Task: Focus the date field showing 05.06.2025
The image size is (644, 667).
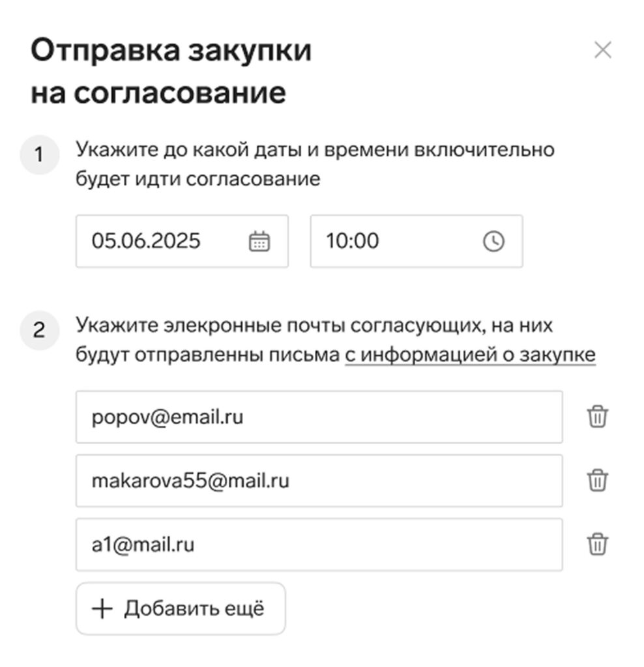Action: 182,241
